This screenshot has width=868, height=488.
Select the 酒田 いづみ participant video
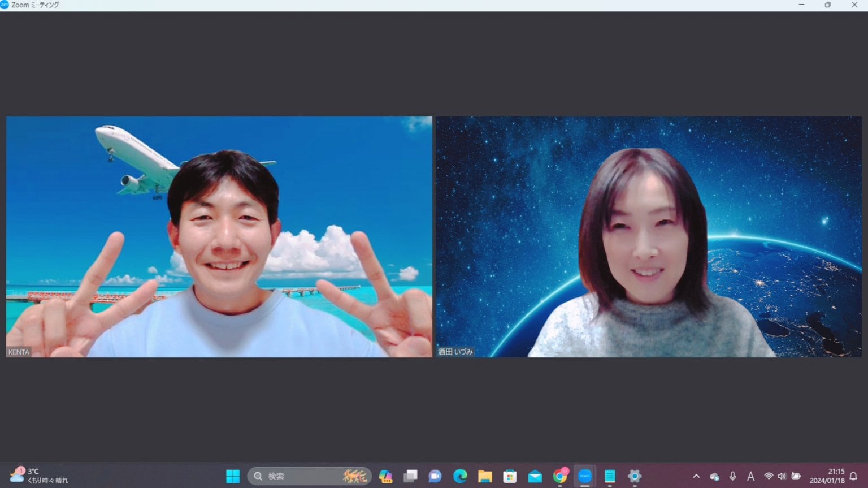tap(648, 236)
